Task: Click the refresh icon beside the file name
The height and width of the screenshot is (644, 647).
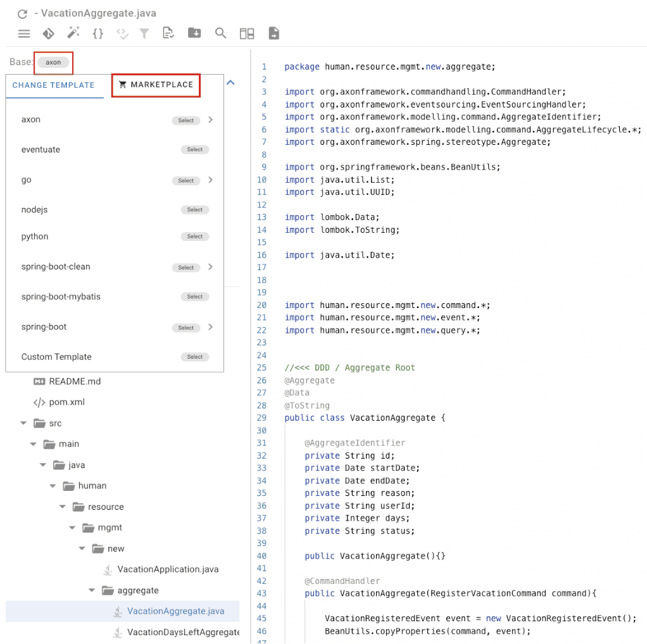Action: [22, 13]
